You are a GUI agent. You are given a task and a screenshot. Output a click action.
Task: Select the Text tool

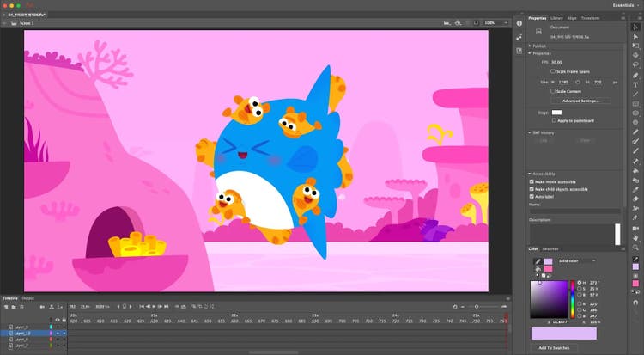point(635,84)
